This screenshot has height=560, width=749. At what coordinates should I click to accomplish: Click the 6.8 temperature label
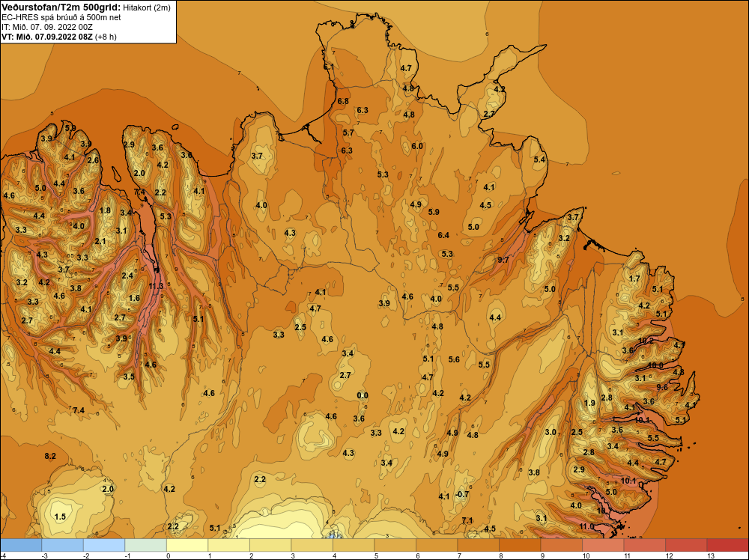click(x=343, y=101)
